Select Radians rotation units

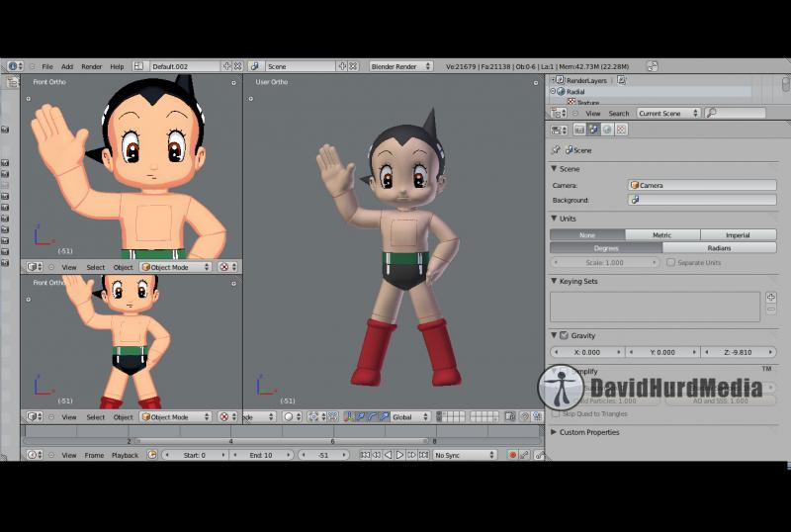720,248
